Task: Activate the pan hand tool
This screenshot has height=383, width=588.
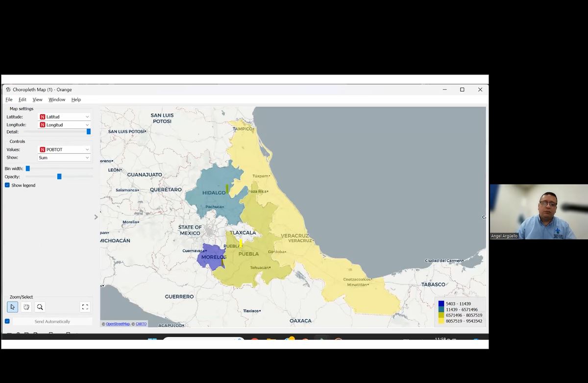Action: [26, 307]
